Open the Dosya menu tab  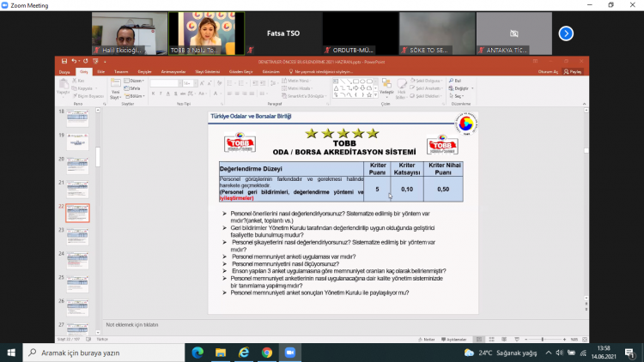click(64, 72)
